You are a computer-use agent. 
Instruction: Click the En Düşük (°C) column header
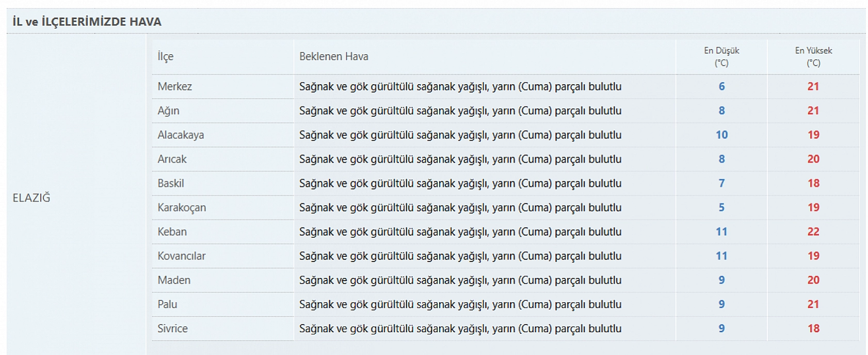point(721,57)
